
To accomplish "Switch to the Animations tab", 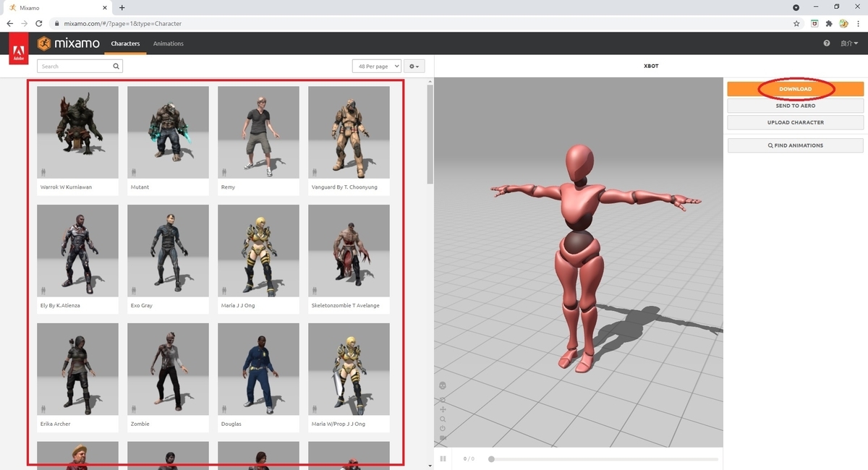I will (169, 43).
